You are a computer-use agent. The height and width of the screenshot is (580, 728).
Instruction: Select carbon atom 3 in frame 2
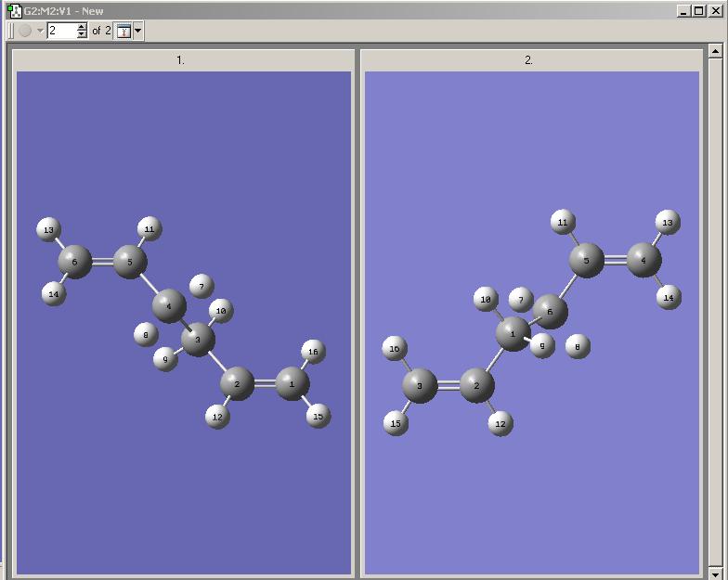420,386
